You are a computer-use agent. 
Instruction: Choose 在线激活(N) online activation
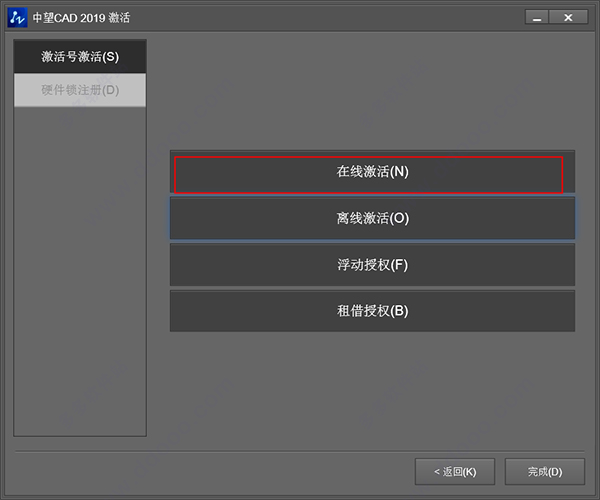(x=372, y=172)
